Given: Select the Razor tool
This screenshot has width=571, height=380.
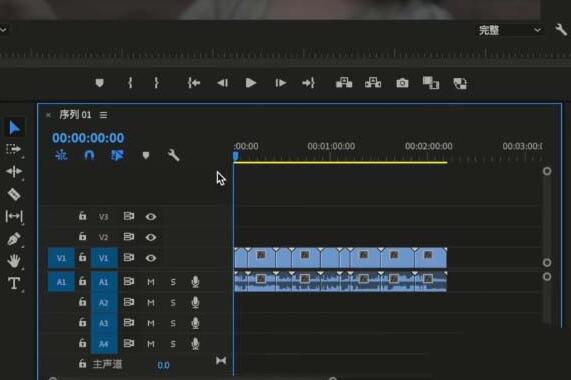Looking at the screenshot, I should 14,194.
